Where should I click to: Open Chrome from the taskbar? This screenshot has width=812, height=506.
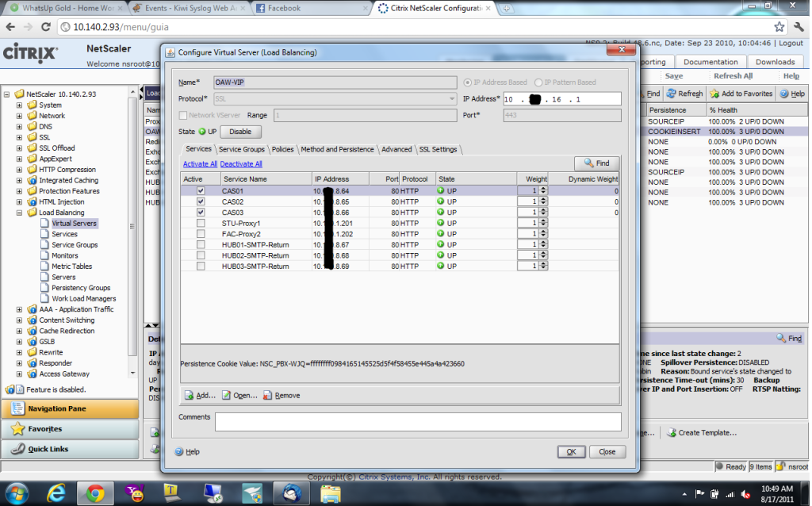(95, 493)
